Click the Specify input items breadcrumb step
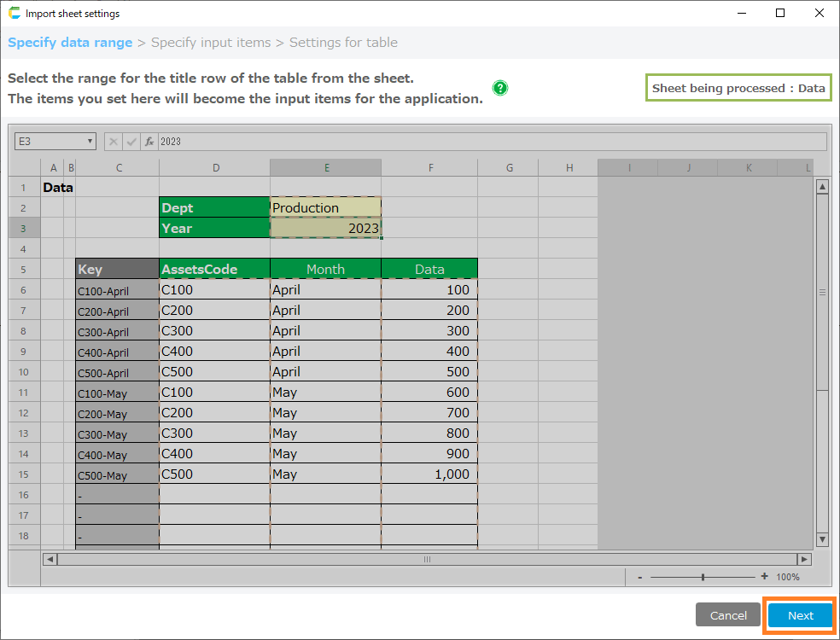 (x=211, y=43)
